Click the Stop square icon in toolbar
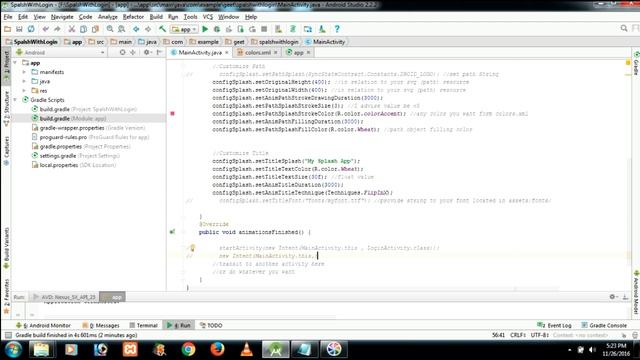This screenshot has height=360, width=640. 264,29
